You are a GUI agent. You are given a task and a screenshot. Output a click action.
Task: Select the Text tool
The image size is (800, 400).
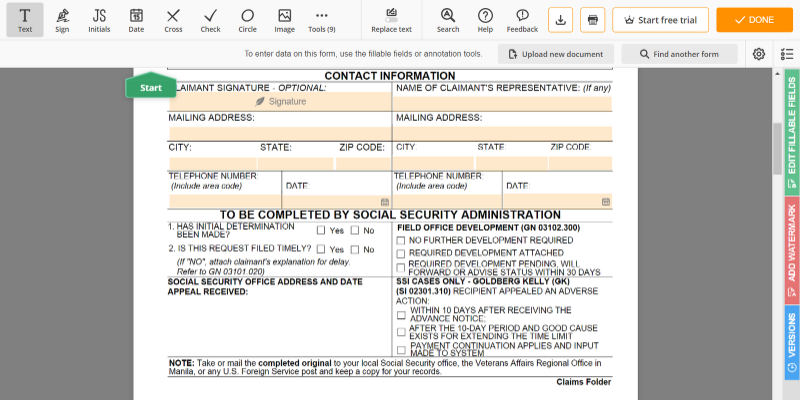point(24,20)
